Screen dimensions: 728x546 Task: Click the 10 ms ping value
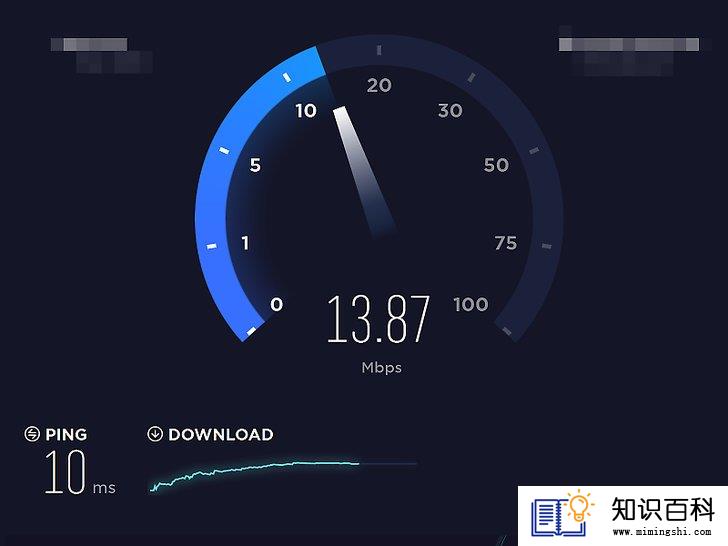pyautogui.click(x=80, y=472)
